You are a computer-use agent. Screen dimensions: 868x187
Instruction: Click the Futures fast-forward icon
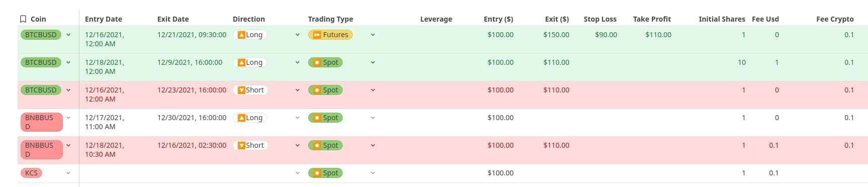tap(317, 35)
